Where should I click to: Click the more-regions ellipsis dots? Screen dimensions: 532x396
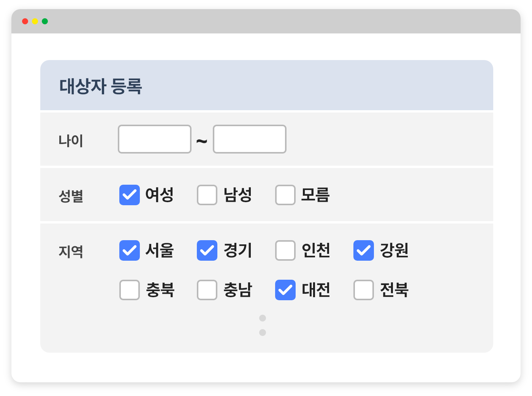click(263, 325)
